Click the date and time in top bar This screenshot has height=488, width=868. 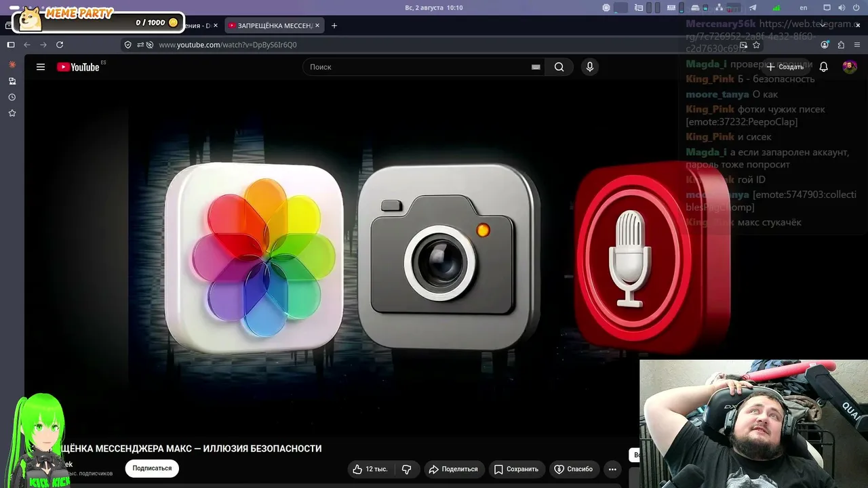434,7
